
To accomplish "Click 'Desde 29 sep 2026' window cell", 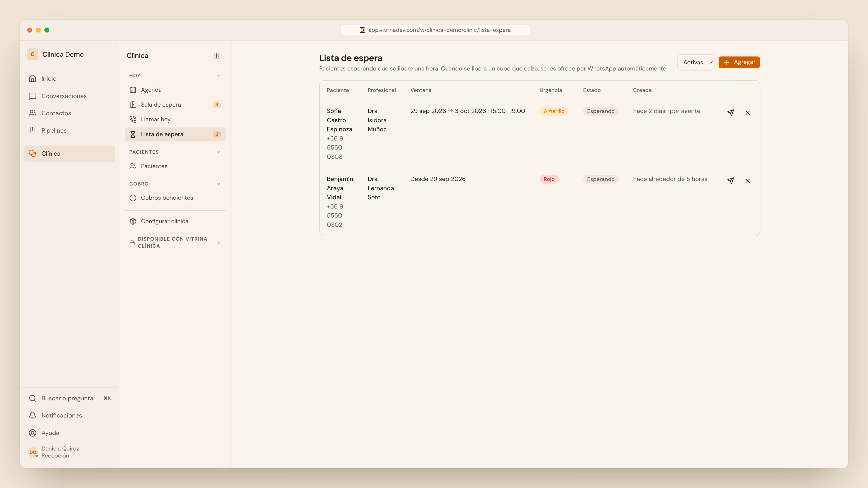I will 438,179.
